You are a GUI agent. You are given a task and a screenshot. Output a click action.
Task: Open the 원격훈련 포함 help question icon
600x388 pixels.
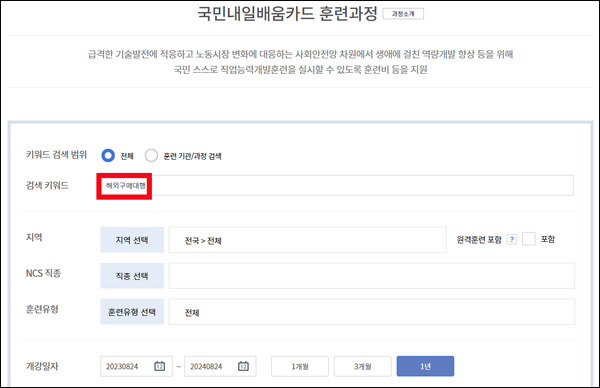tap(512, 240)
